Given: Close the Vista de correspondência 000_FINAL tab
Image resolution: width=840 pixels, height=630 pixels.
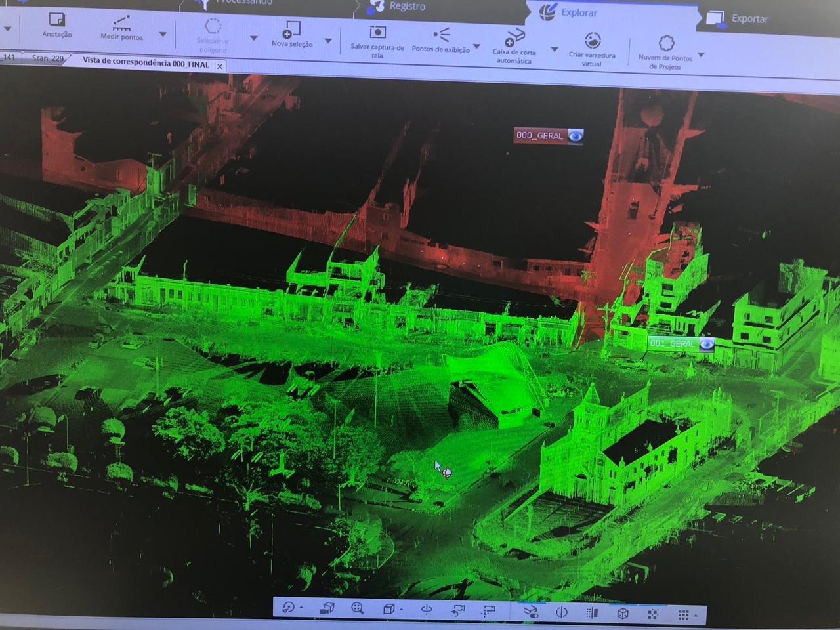Looking at the screenshot, I should [x=220, y=66].
